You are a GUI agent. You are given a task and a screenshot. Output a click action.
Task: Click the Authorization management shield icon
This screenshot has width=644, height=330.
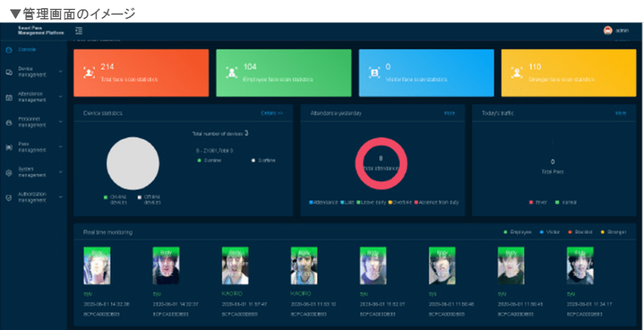click(x=9, y=197)
